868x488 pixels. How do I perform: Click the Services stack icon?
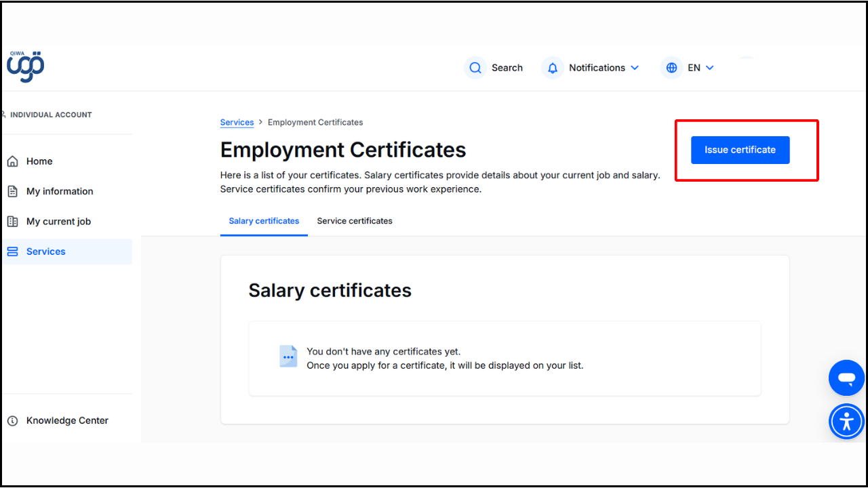pyautogui.click(x=12, y=251)
